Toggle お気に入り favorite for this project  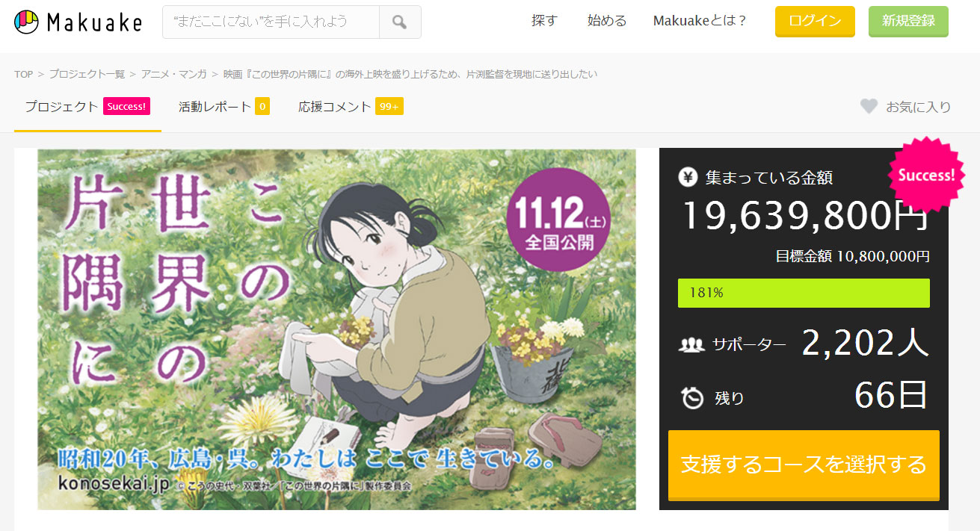click(x=905, y=107)
